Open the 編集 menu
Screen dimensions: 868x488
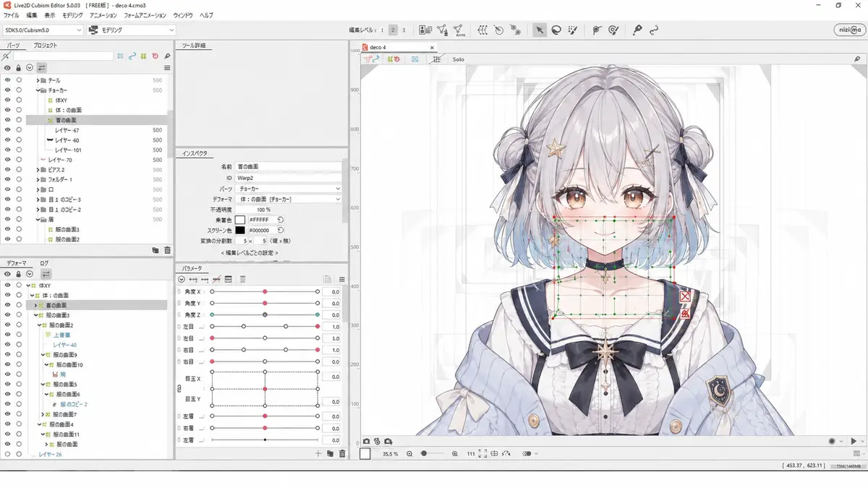click(32, 15)
